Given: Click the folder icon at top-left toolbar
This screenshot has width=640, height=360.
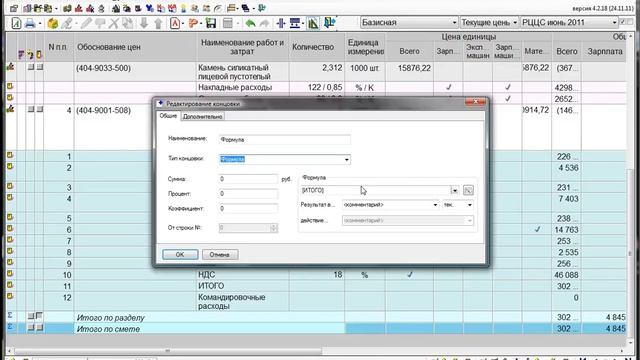Looking at the screenshot, I should (x=14, y=8).
